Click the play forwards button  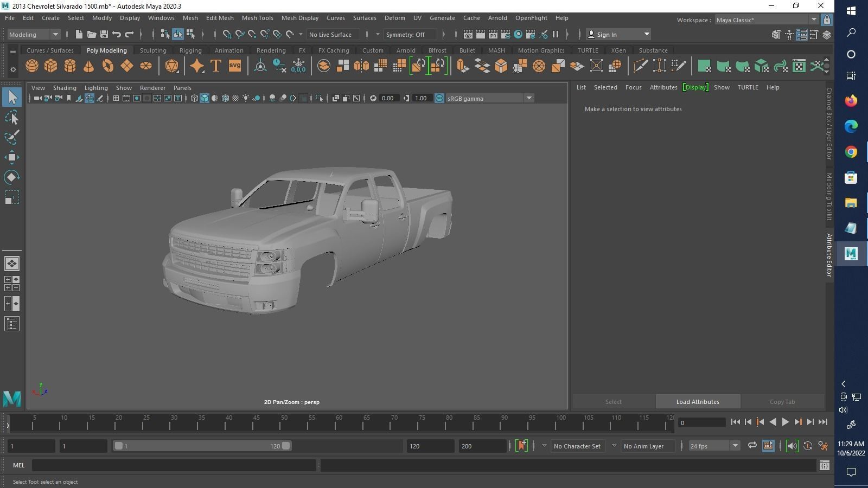786,422
